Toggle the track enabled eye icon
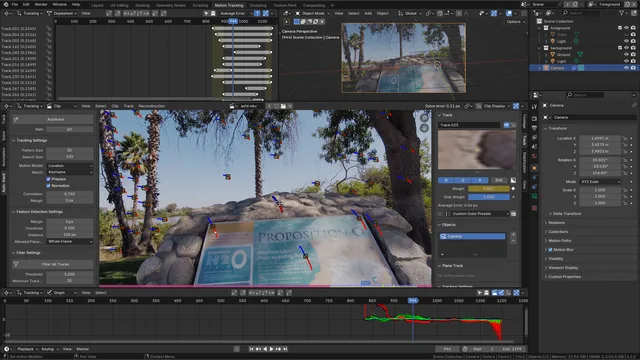 [507, 125]
